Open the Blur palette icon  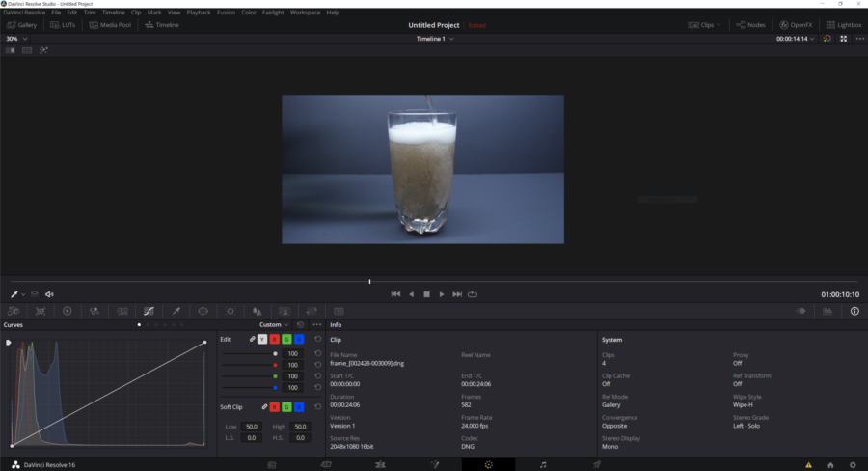257,312
